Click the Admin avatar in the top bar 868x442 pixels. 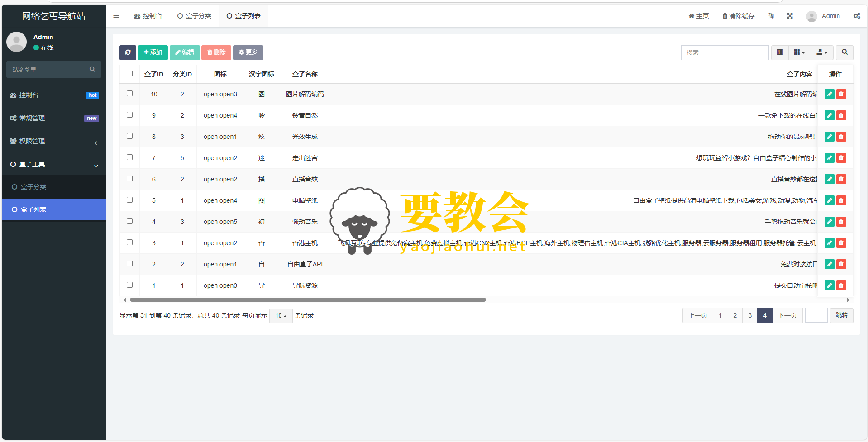click(811, 16)
